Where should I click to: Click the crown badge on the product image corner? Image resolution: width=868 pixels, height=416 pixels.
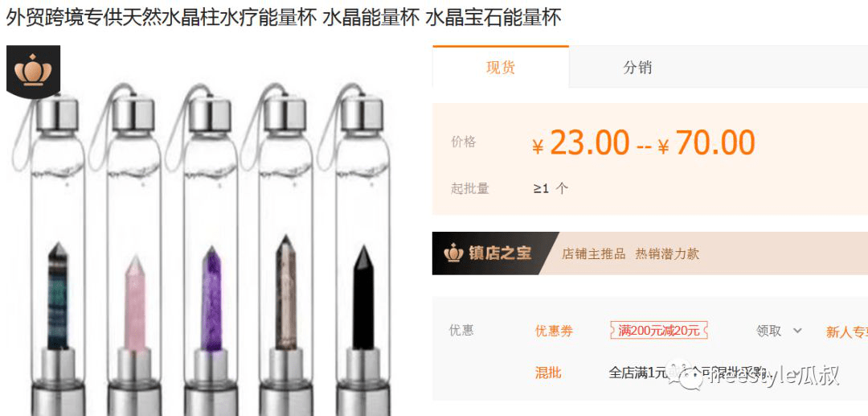[33, 72]
